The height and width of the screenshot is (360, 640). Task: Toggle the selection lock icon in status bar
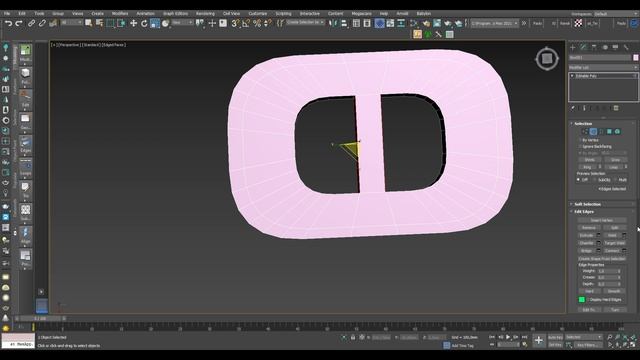pyautogui.click(x=353, y=337)
